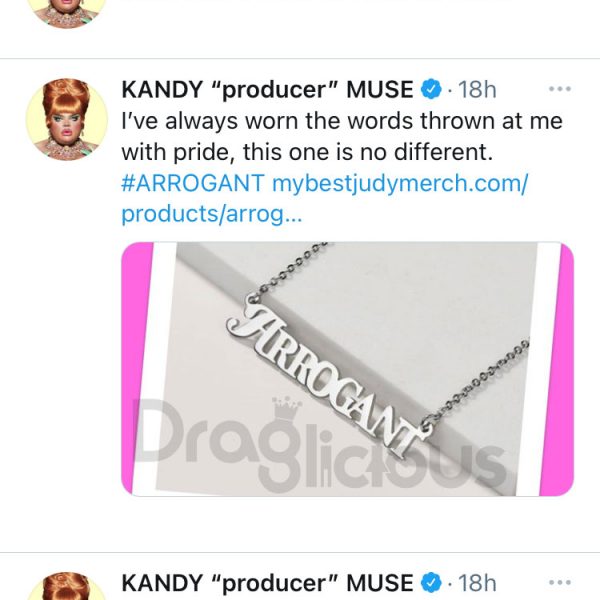
Task: Open the KANDY "producer" MUSE profile name
Action: [x=267, y=90]
